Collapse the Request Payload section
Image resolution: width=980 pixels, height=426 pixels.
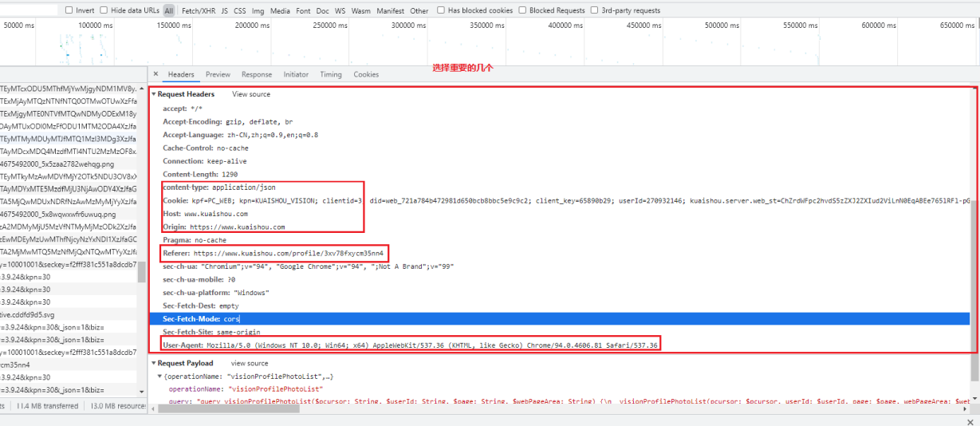(154, 363)
